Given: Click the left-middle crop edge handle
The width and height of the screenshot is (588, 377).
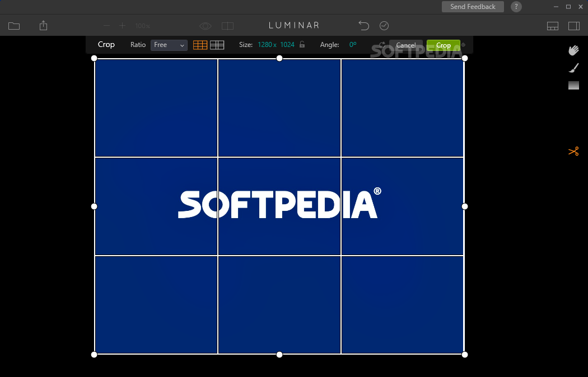Looking at the screenshot, I should coord(94,206).
